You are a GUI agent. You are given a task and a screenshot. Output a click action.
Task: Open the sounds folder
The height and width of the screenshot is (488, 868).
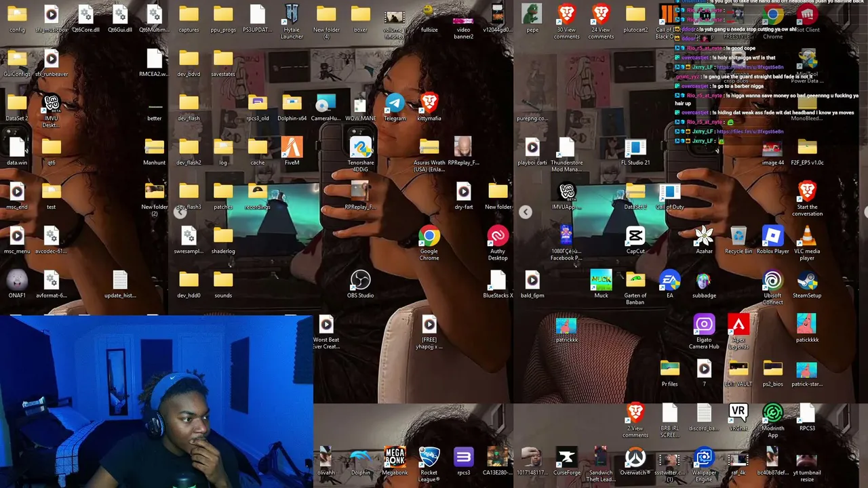(223, 280)
